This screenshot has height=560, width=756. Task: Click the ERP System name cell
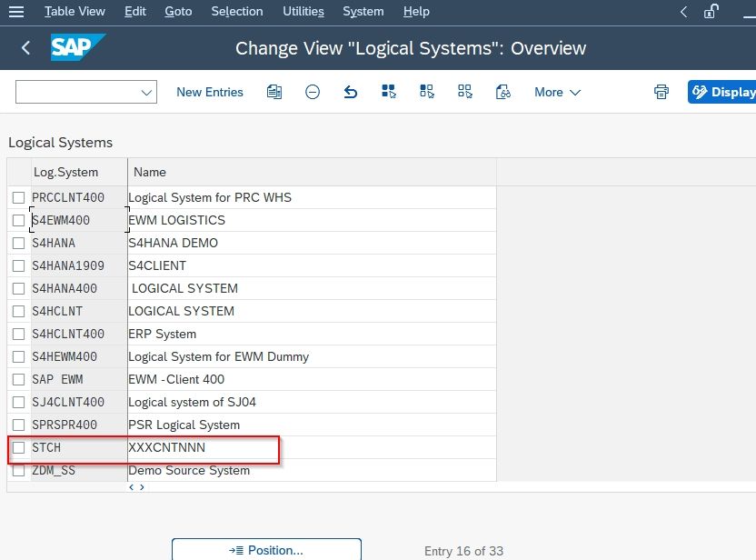(312, 334)
